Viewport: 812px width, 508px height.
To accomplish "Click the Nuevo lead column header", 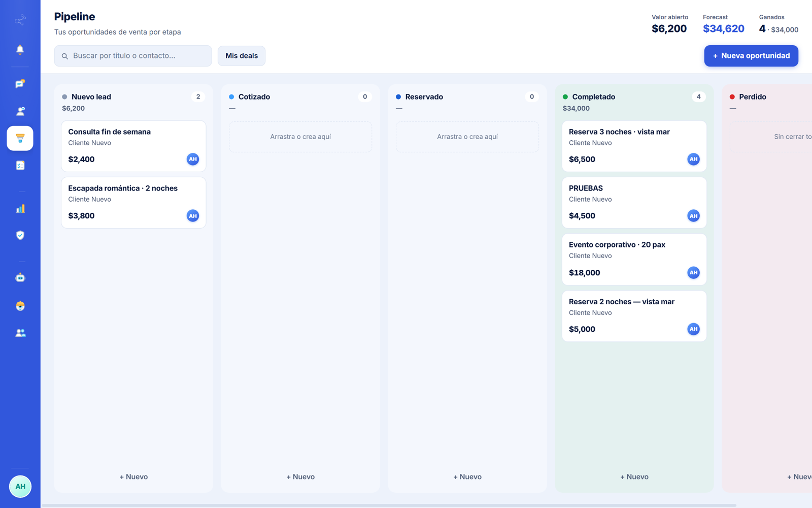I will point(91,97).
